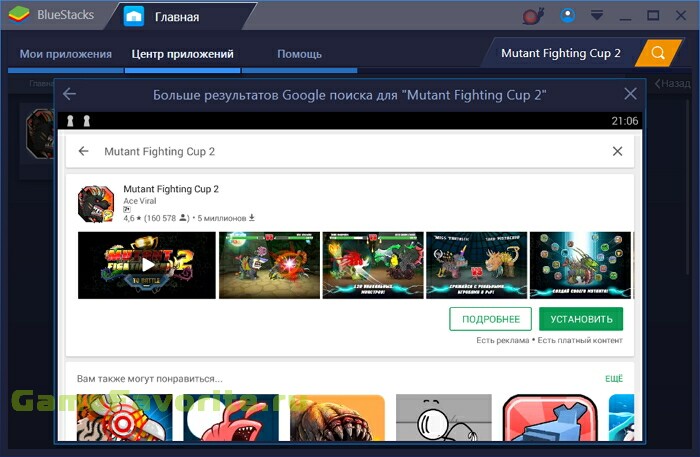
Task: Click the snail speed icon in title bar
Action: click(x=533, y=16)
